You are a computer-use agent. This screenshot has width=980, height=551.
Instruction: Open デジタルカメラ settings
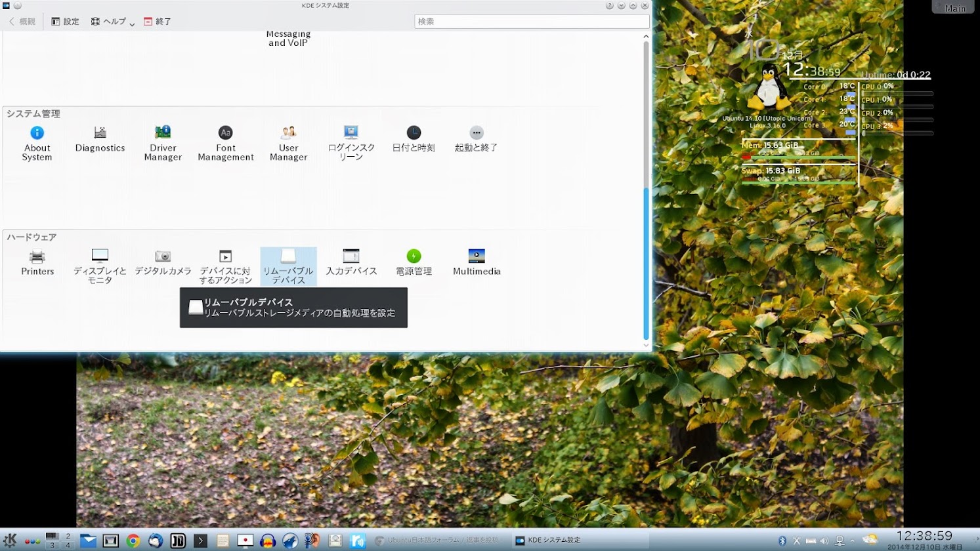(x=163, y=262)
